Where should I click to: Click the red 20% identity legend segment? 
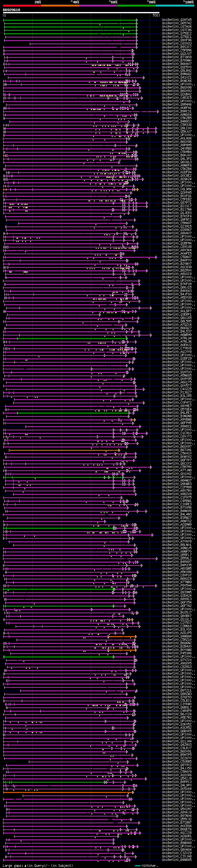click(x=22, y=6)
